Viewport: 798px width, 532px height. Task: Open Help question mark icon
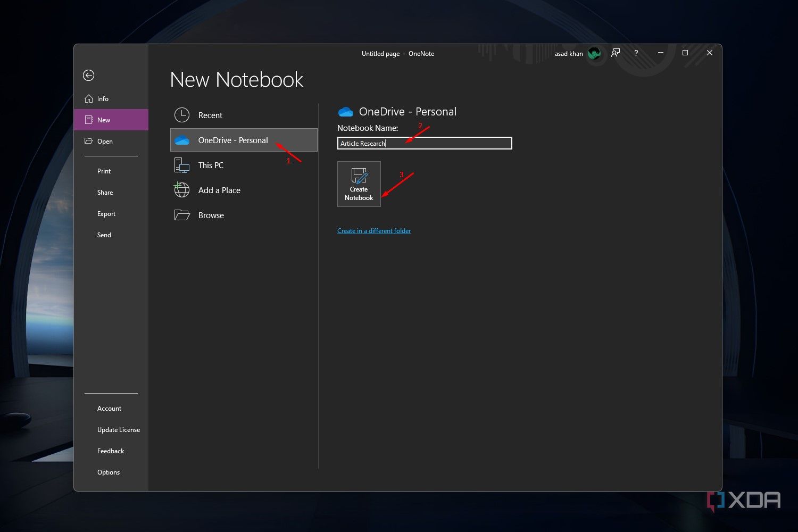point(636,53)
